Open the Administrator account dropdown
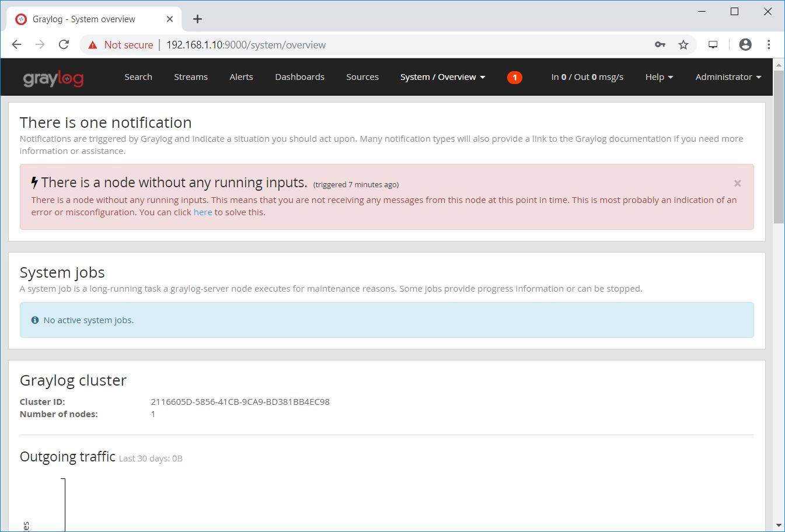785x532 pixels. pos(727,76)
